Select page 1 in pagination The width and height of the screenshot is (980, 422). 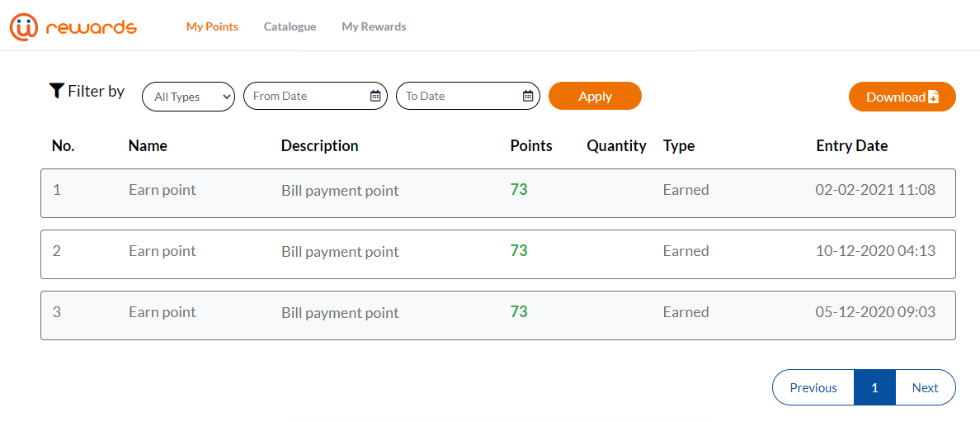[874, 387]
